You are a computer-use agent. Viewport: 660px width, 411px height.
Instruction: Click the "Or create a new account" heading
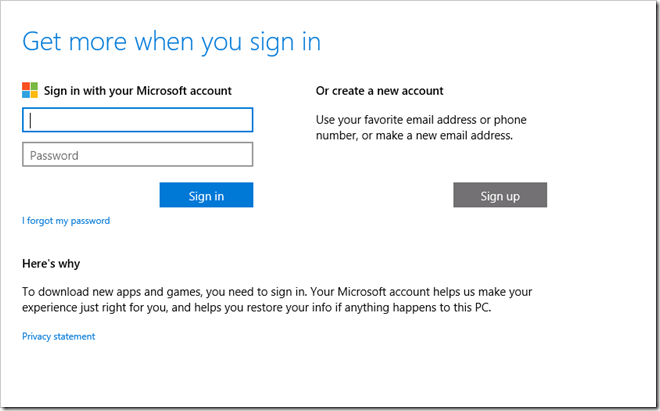click(x=380, y=90)
